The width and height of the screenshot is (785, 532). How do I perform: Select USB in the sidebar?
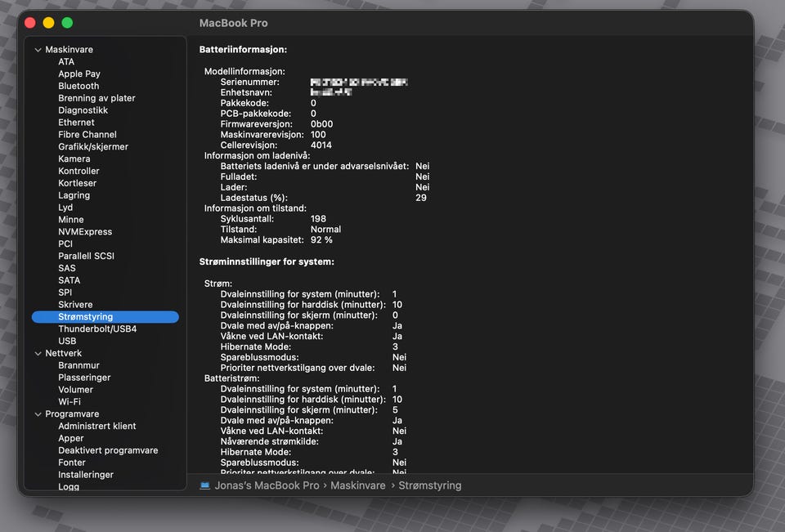(67, 341)
